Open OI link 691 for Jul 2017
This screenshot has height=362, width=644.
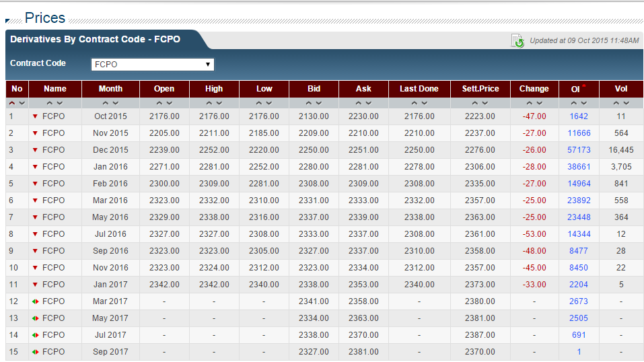(x=579, y=335)
